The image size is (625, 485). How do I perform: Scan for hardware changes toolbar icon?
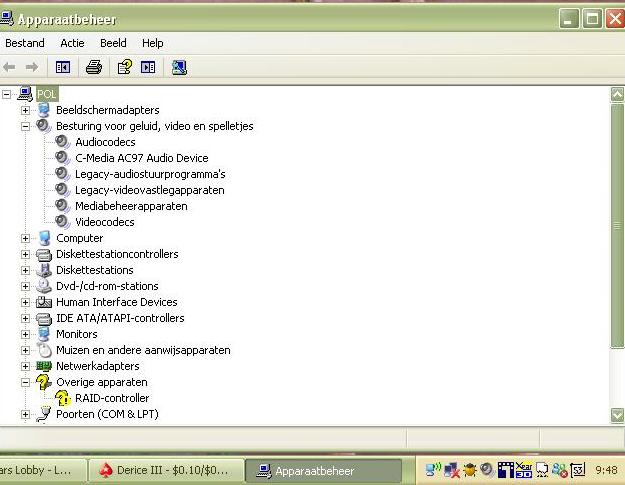[179, 67]
